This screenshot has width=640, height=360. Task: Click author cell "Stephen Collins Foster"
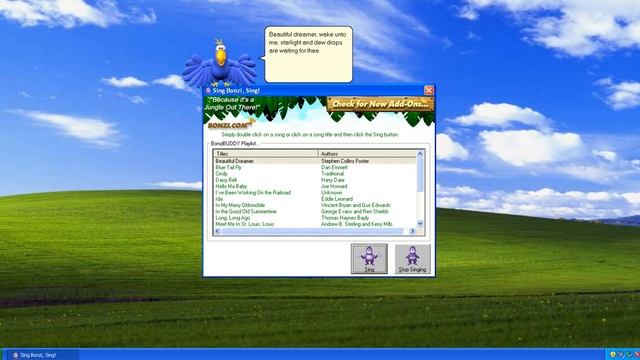pos(345,161)
